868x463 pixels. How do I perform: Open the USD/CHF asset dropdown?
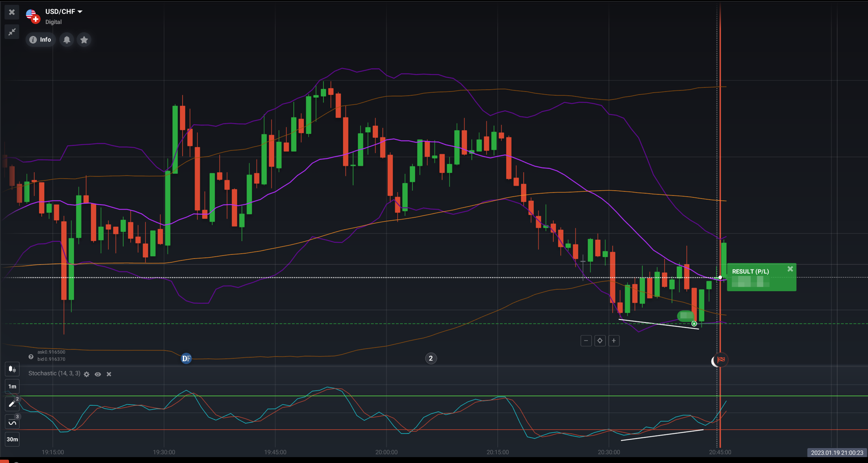pos(64,11)
